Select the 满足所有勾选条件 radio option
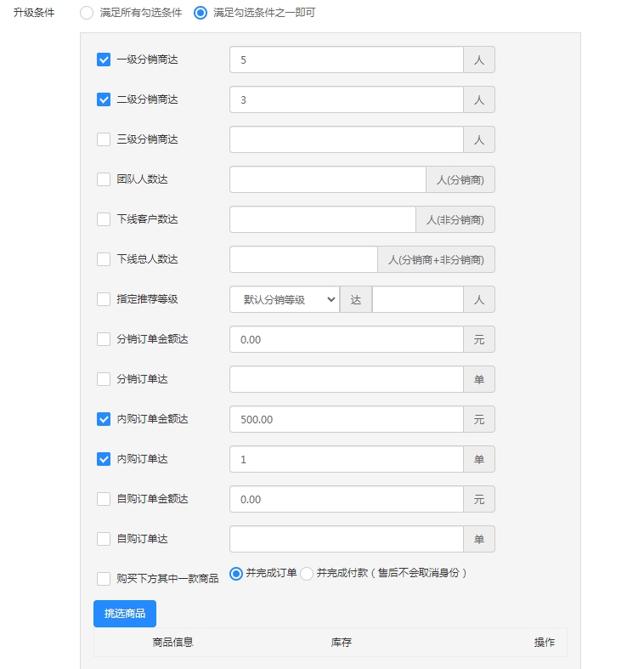Viewport: 644px width, 669px height. click(x=87, y=13)
